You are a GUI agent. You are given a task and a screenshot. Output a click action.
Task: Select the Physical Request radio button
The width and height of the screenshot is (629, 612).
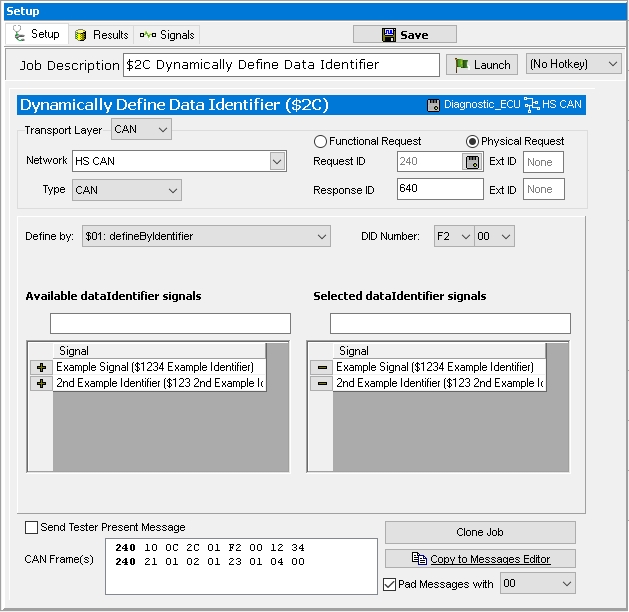473,141
